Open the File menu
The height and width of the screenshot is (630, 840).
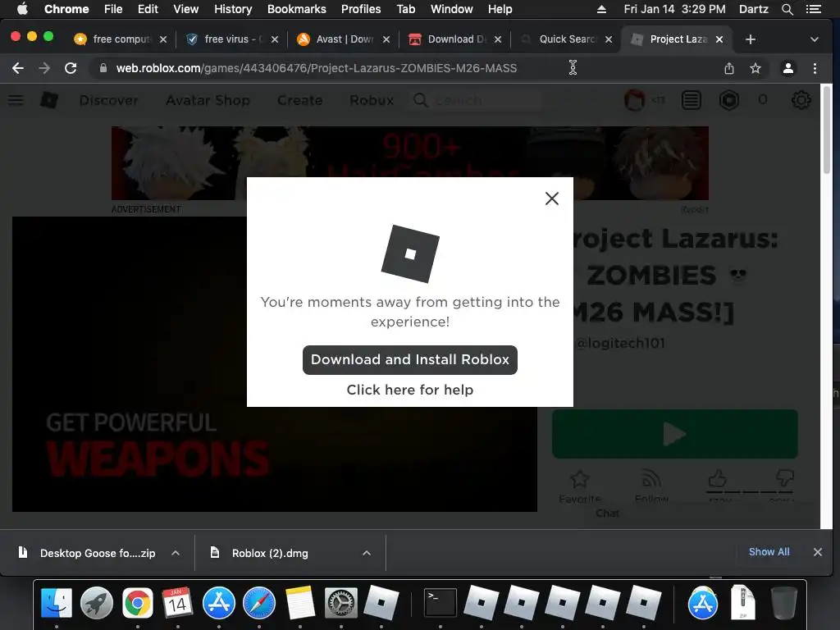point(113,9)
